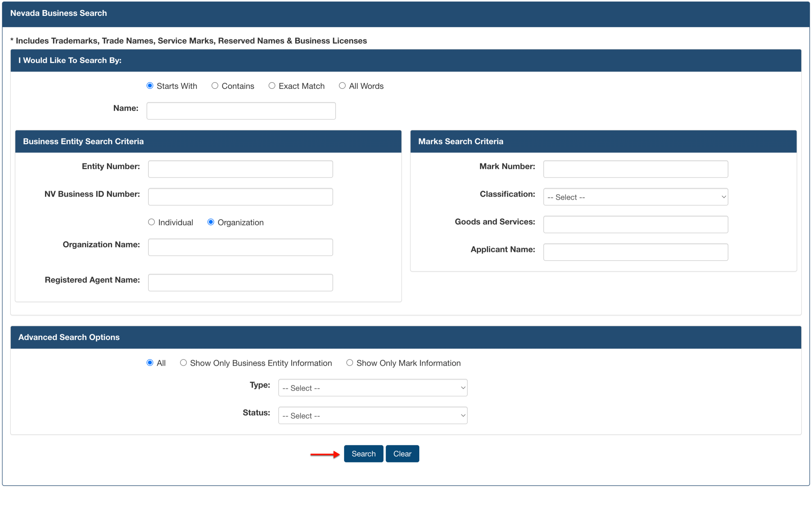Click the Includes Trademarks, Trade Names note
This screenshot has height=513, width=812.
coord(188,41)
